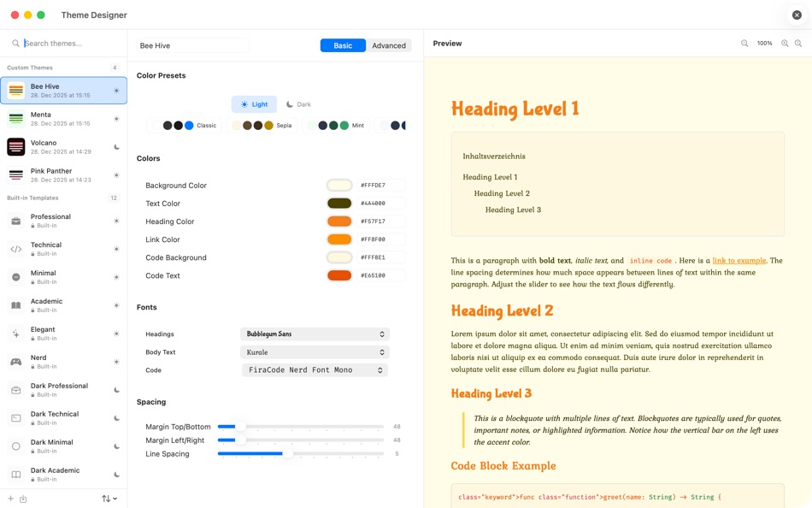The width and height of the screenshot is (812, 508).
Task: Open the Heading Color swatch
Action: point(339,222)
